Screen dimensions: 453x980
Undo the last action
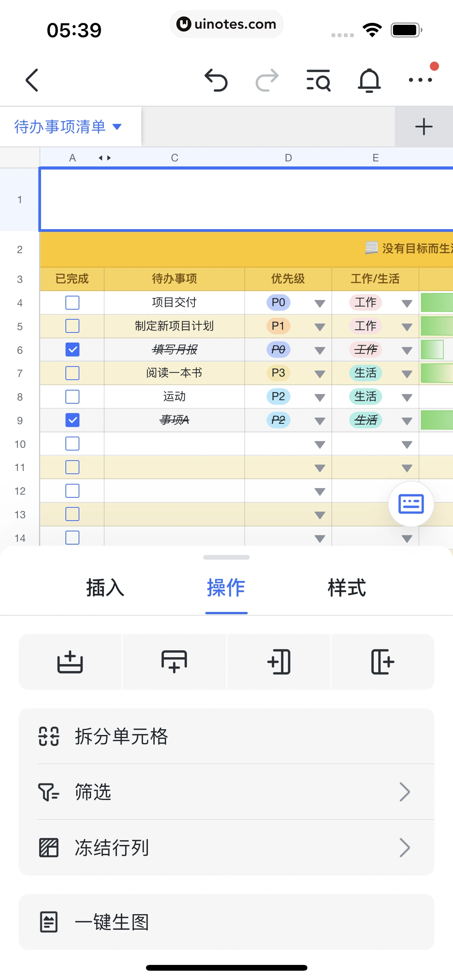(216, 80)
